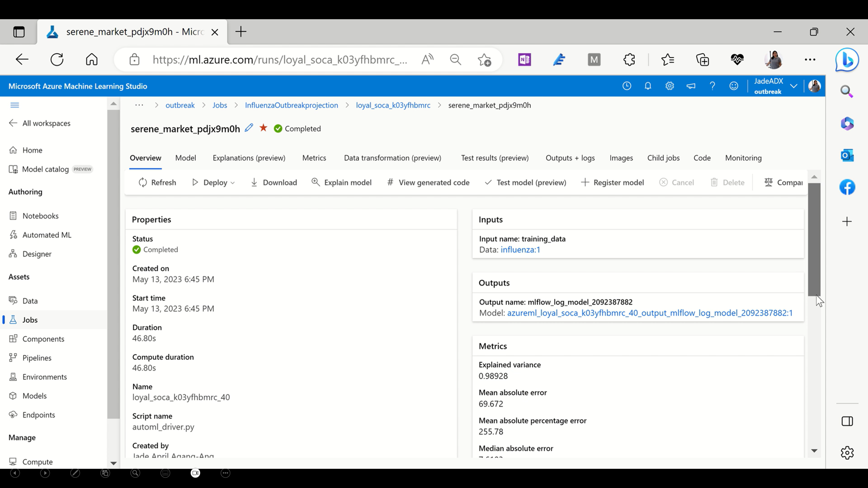Click the smiley feedback icon
The width and height of the screenshot is (868, 488).
[734, 86]
